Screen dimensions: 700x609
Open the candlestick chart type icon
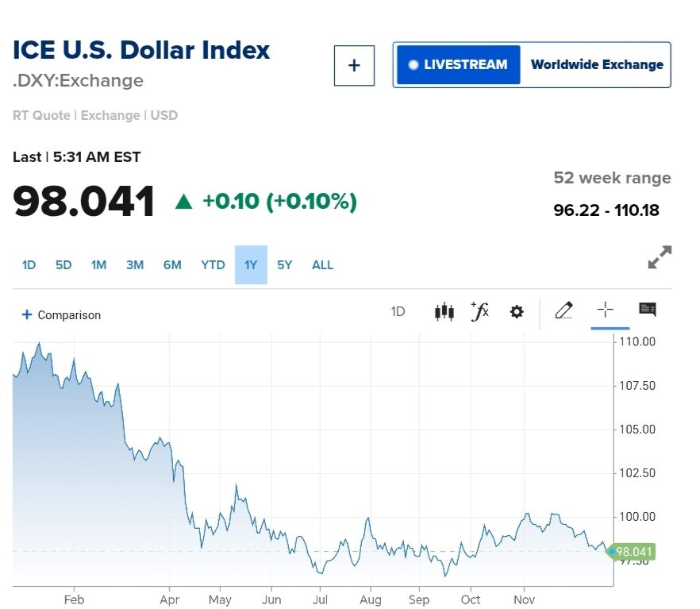(x=444, y=312)
